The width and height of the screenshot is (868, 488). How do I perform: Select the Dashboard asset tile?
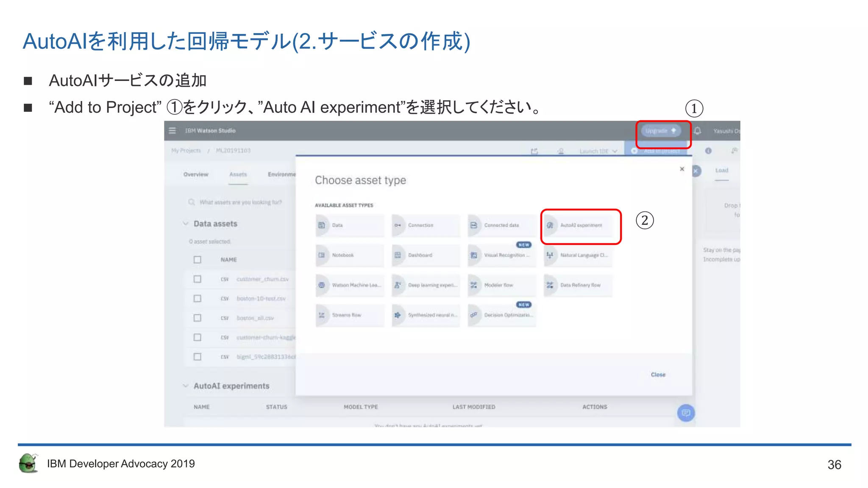pos(426,255)
